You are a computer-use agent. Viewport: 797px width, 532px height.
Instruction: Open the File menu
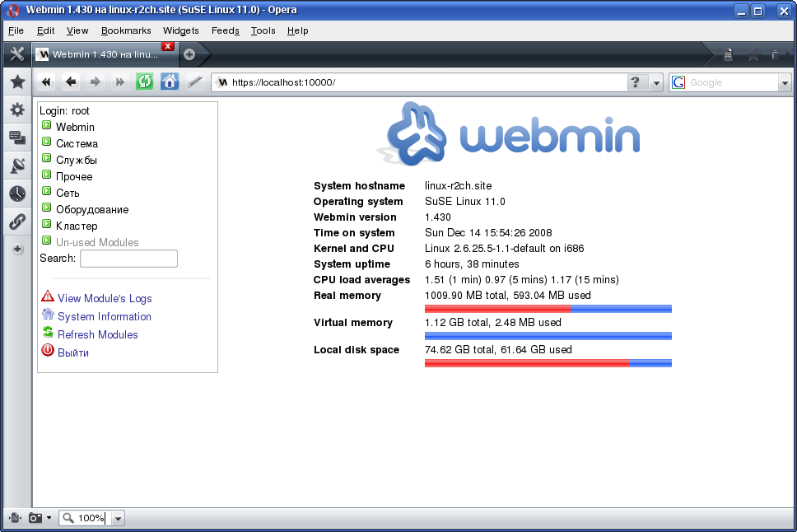16,30
